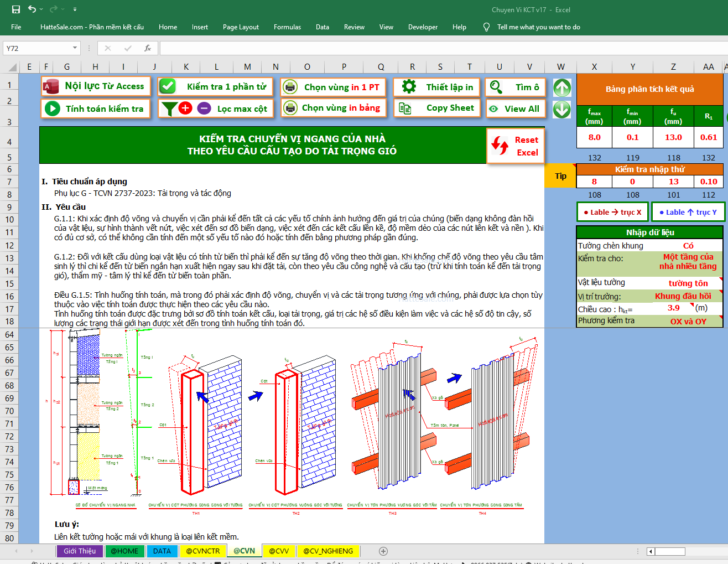
Task: Select Vị trí trường value Khung đầu hồi
Action: 683,296
